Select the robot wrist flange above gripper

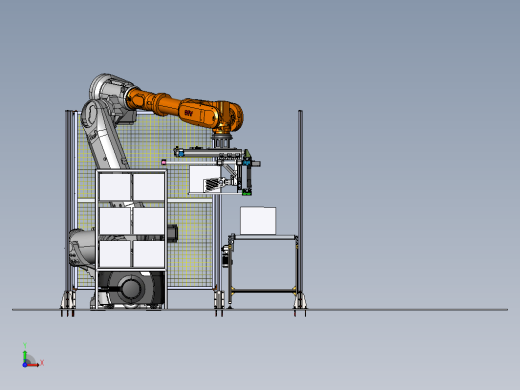[222, 138]
